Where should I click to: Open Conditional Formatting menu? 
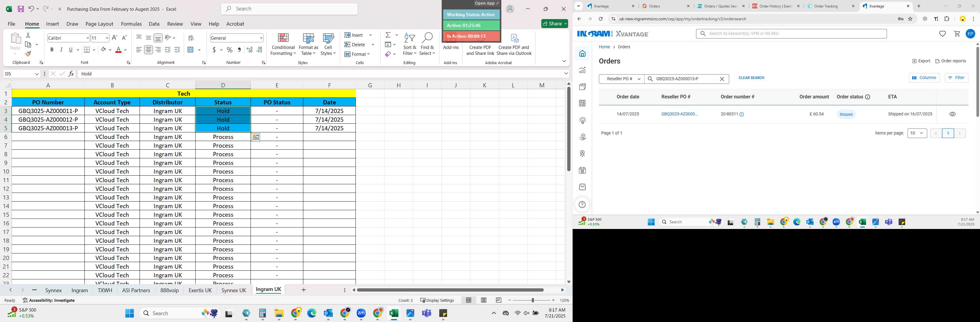pyautogui.click(x=283, y=44)
